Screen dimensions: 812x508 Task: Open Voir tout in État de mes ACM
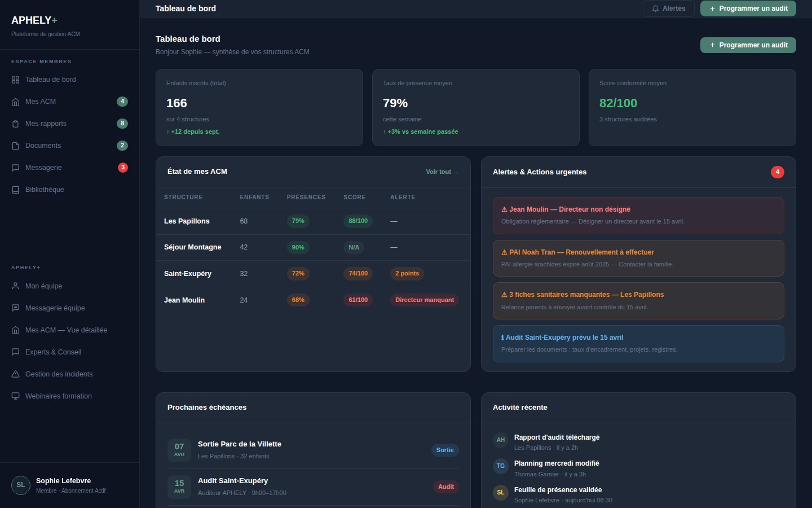click(442, 172)
